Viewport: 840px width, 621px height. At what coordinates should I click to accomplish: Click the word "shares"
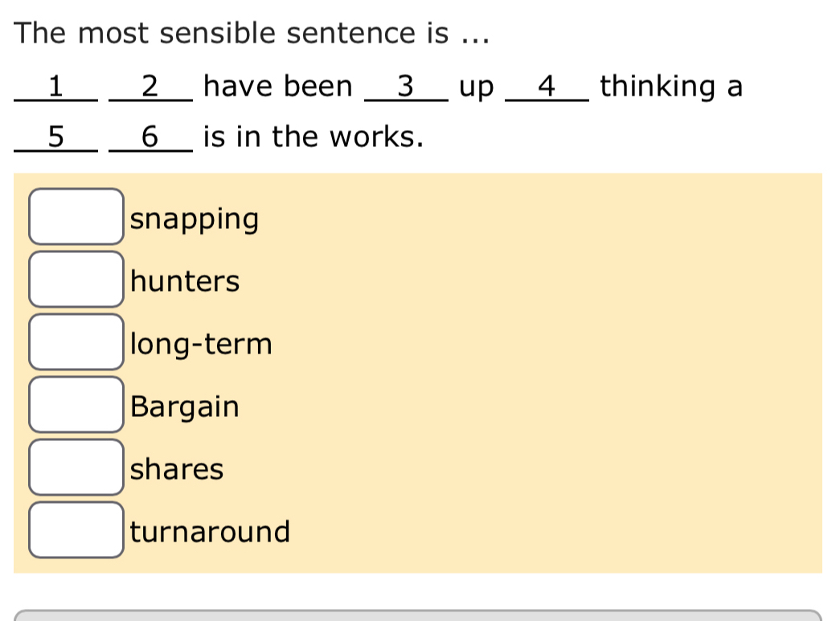178,470
